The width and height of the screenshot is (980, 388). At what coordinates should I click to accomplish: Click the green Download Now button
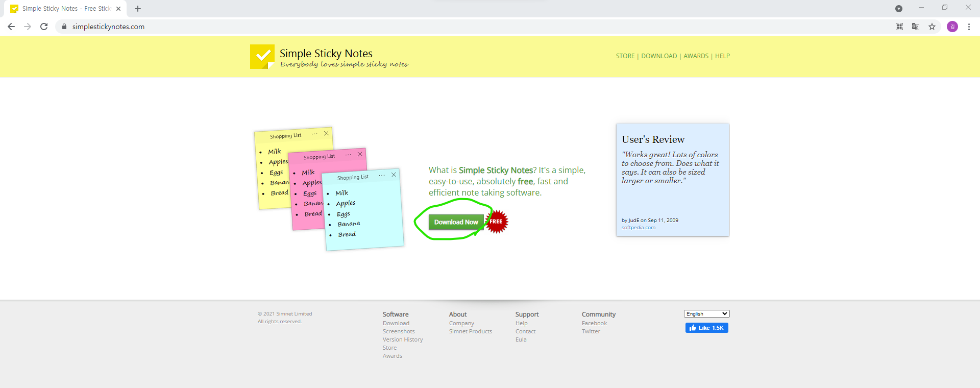[456, 222]
